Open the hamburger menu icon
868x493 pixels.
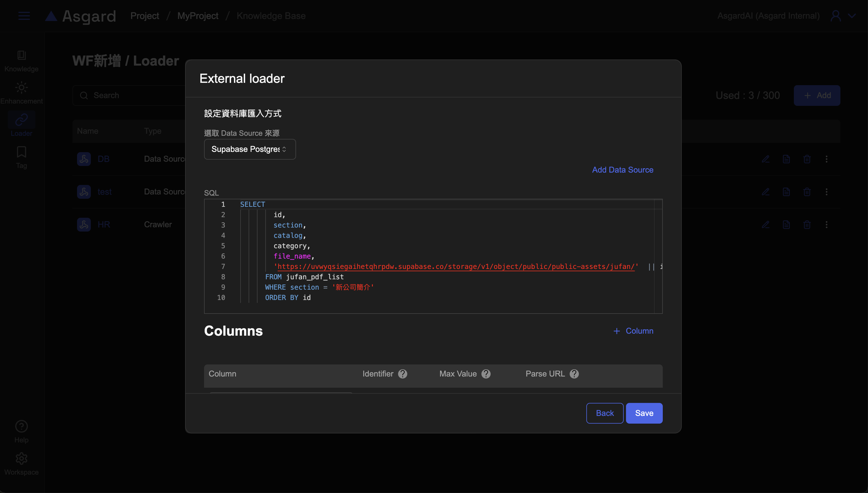(x=24, y=16)
